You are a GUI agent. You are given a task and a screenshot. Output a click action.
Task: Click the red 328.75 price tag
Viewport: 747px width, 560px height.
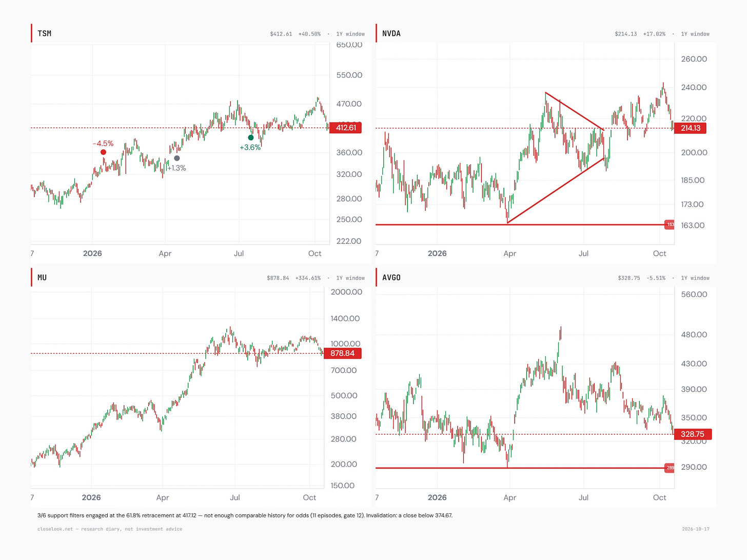click(x=693, y=434)
